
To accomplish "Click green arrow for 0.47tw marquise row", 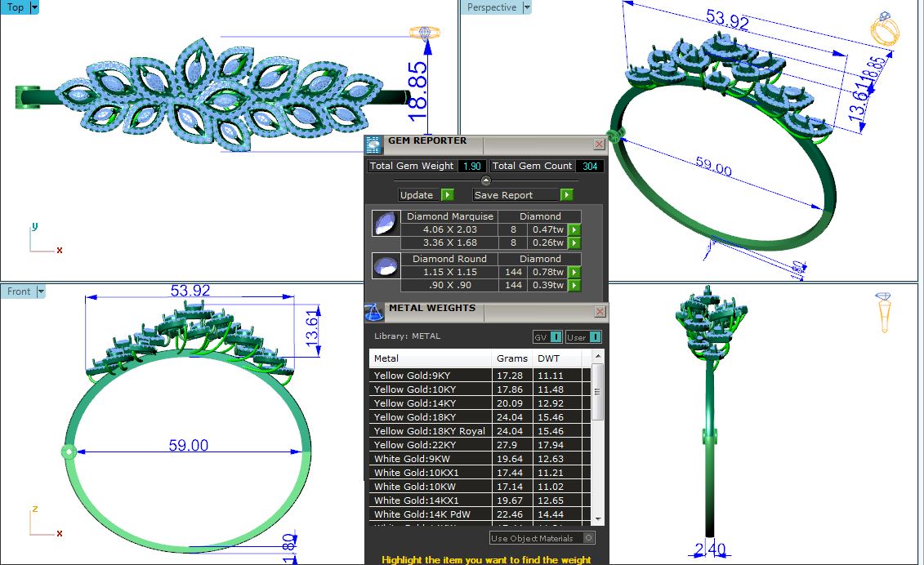I will click(x=574, y=230).
